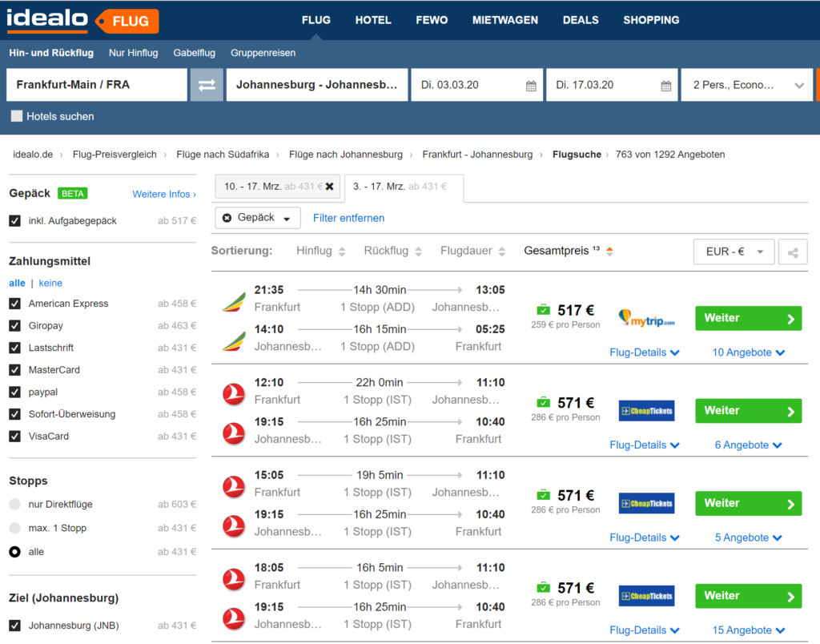The width and height of the screenshot is (820, 644).
Task: Open the 2 Pers., Economy dropdown
Action: click(x=747, y=85)
